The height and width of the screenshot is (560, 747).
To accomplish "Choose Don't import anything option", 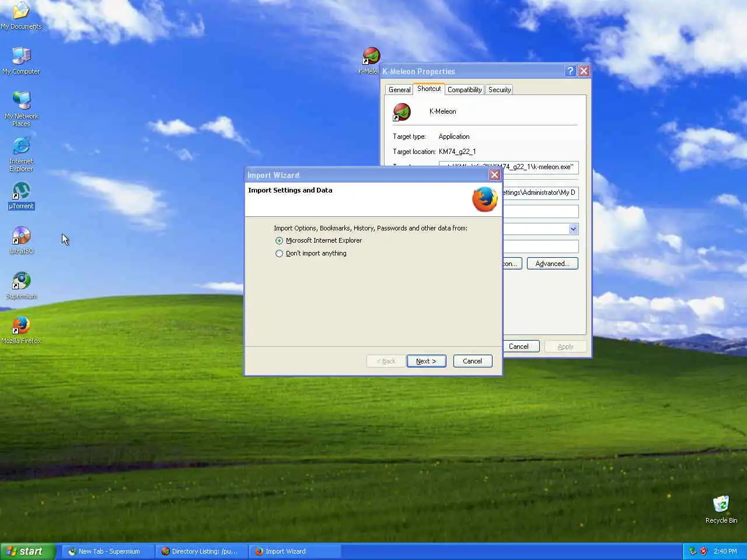I will point(311,253).
